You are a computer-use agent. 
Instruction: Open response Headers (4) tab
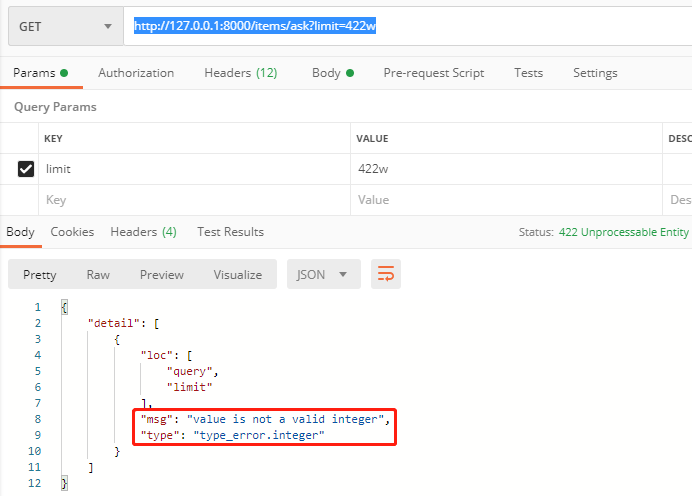143,231
